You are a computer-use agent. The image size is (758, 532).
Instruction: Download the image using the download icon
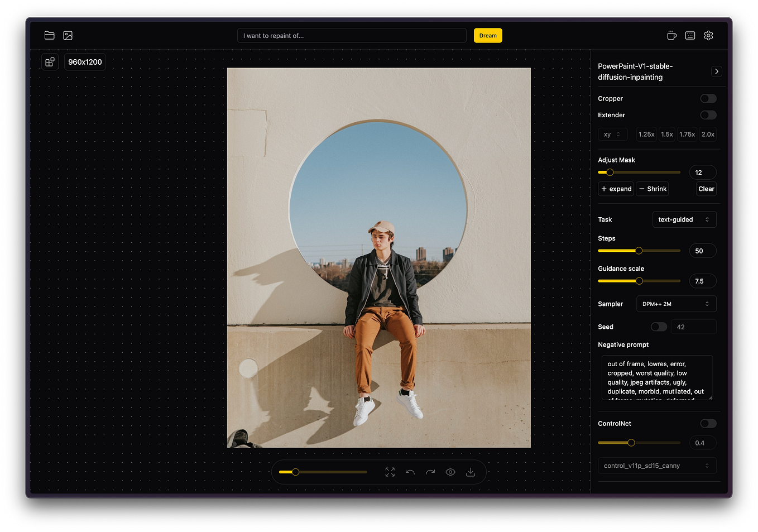[x=471, y=472]
